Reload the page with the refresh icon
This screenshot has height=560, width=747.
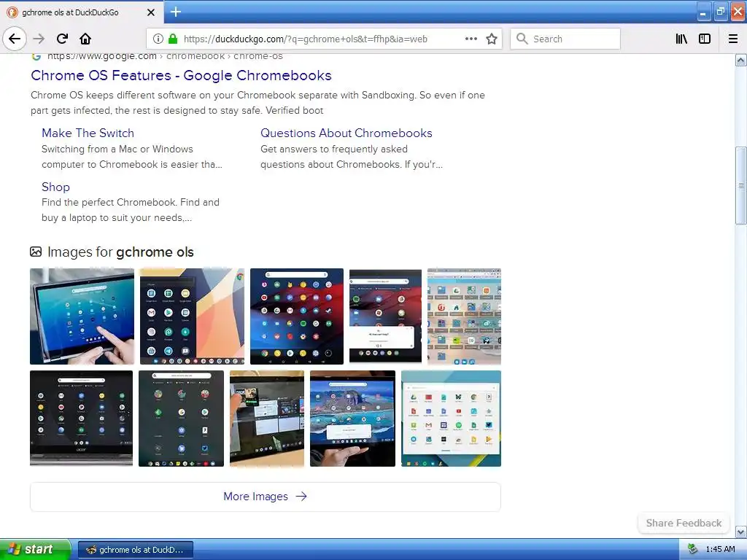[63, 39]
